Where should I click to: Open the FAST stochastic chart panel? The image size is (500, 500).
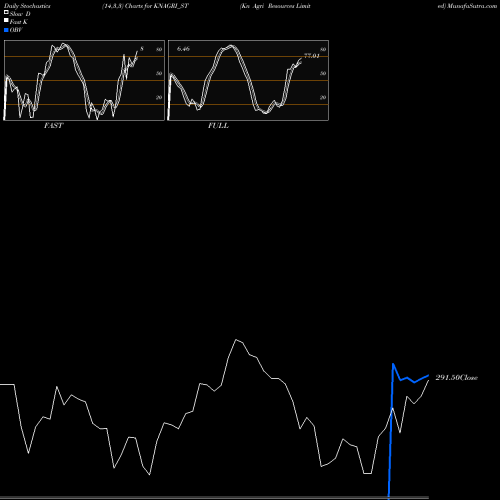click(x=84, y=80)
